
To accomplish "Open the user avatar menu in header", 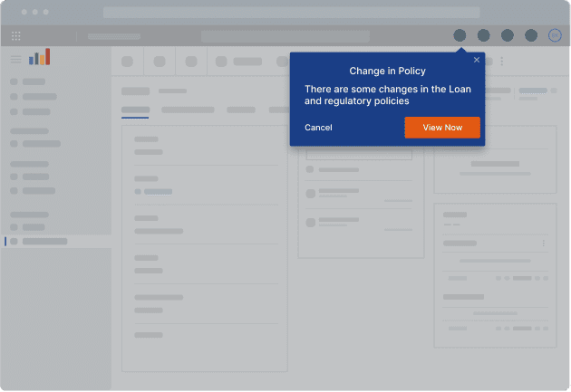I will click(555, 35).
